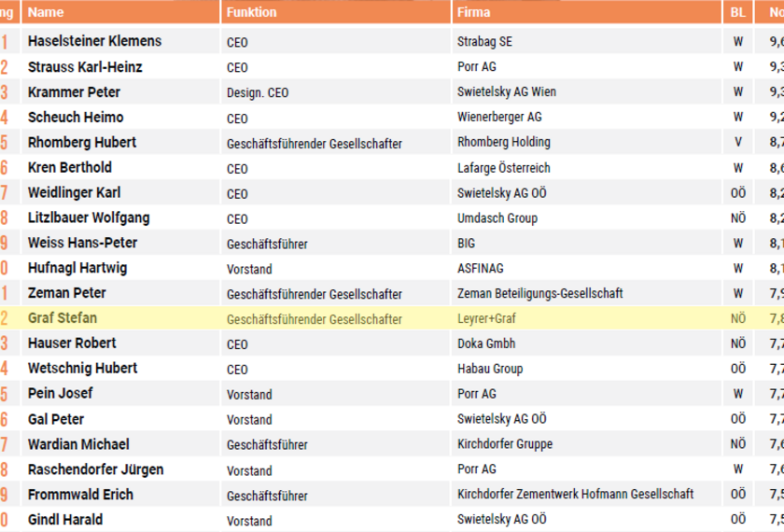Click the OÖ cell in Habau Group row
This screenshot has width=784, height=532.
pos(737,369)
